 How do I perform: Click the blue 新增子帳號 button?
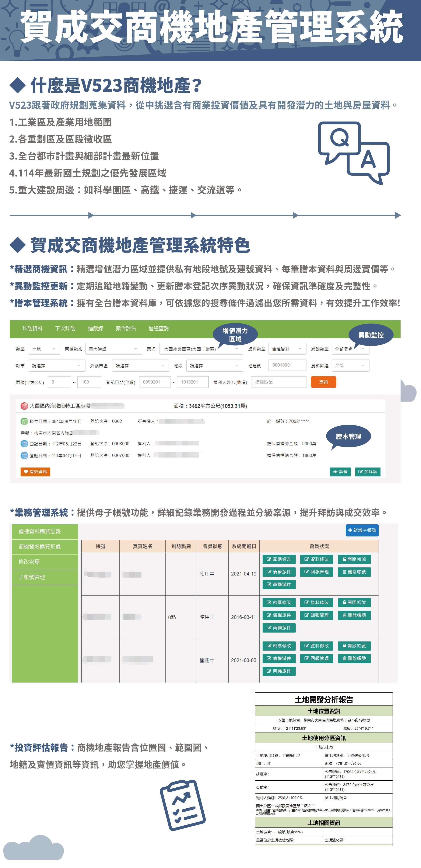362,530
